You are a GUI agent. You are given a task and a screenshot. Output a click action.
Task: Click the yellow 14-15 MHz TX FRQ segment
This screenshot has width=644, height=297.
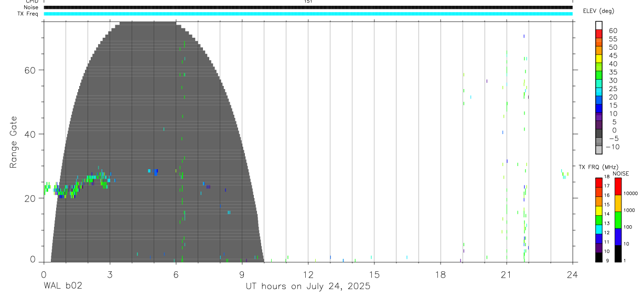pos(599,210)
